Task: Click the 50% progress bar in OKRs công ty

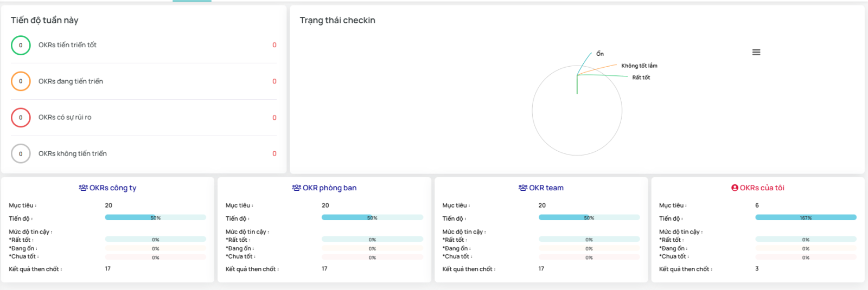Action: (x=155, y=217)
